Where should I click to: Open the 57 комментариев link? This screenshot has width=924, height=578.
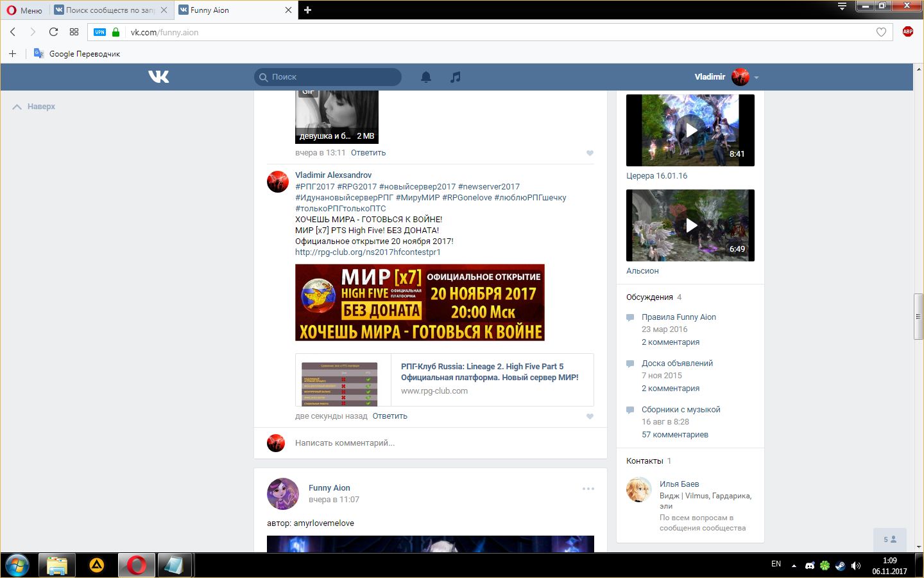[675, 435]
